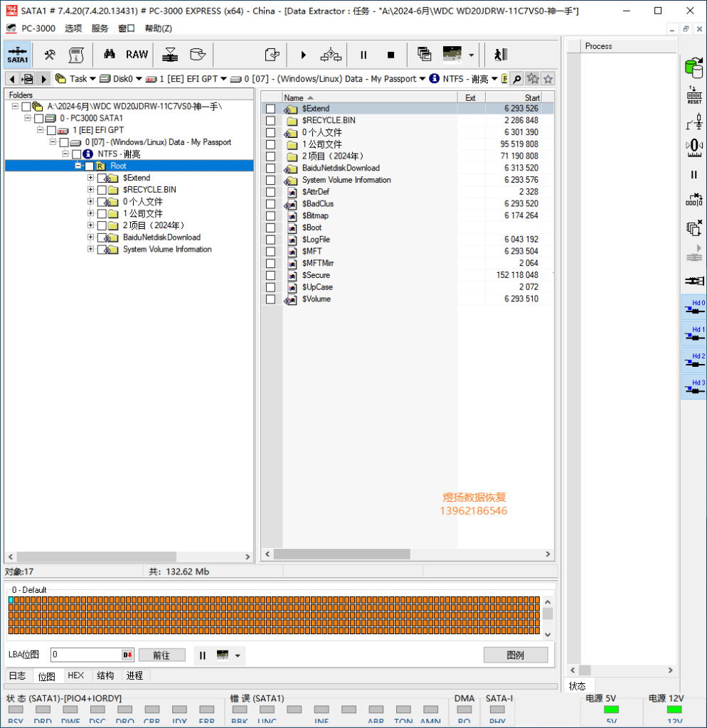Open the 窗口 menu

(127, 28)
